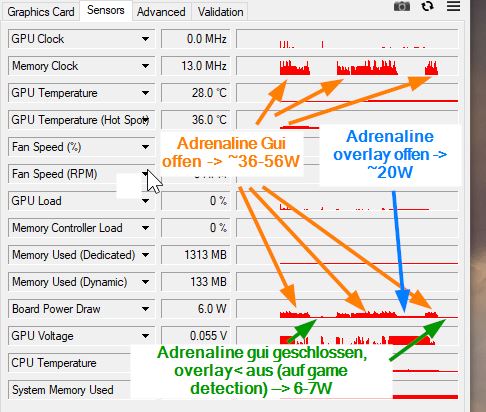Click the GPU Voltage value 0.055 V
486x412 pixels.
(x=196, y=336)
